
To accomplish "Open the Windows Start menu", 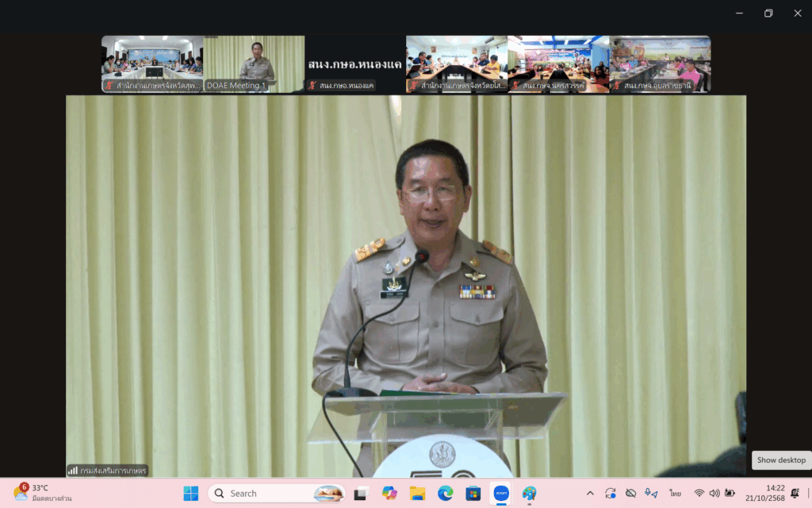I will [x=191, y=494].
